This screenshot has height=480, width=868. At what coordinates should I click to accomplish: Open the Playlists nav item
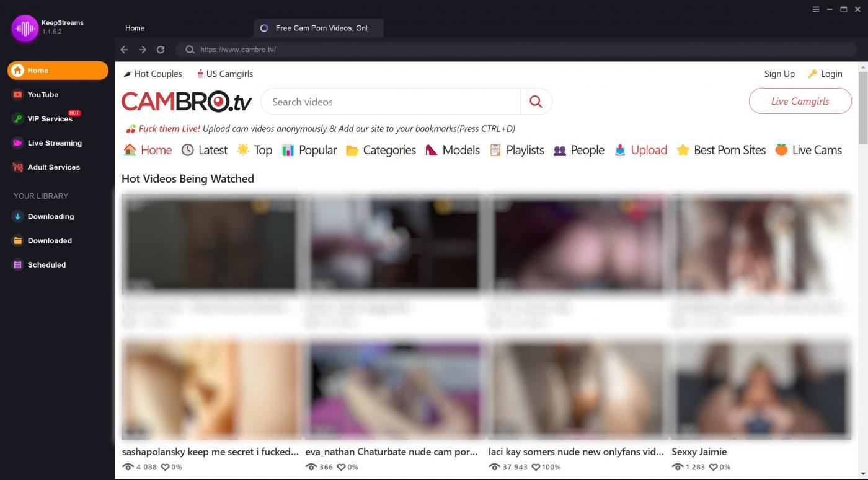(x=516, y=150)
